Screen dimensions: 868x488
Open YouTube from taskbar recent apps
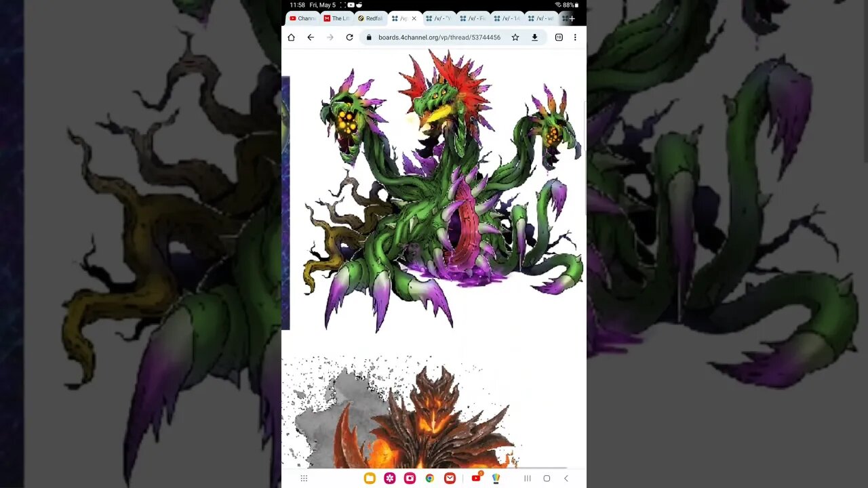[x=476, y=479]
